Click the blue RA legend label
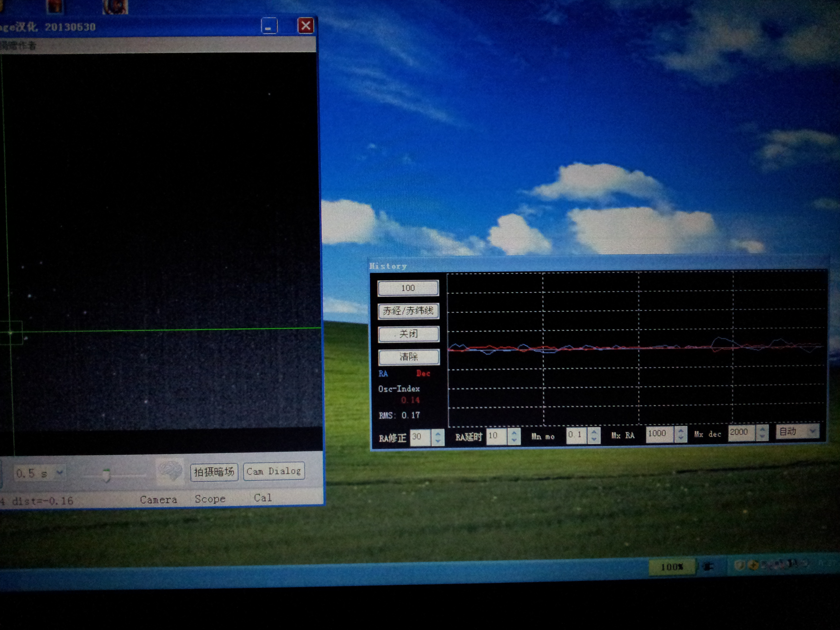 (383, 374)
